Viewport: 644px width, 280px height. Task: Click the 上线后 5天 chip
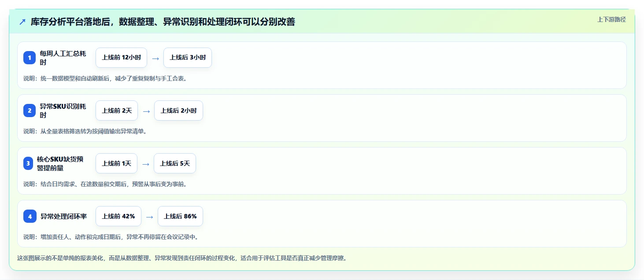(x=175, y=163)
